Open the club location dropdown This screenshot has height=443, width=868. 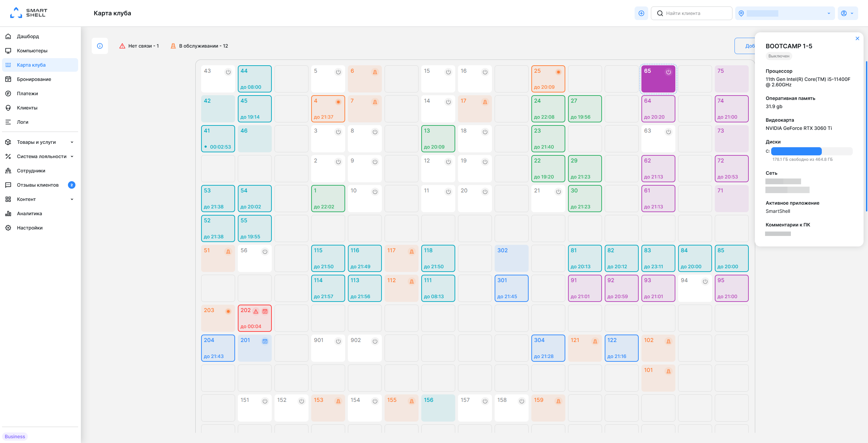click(x=785, y=13)
